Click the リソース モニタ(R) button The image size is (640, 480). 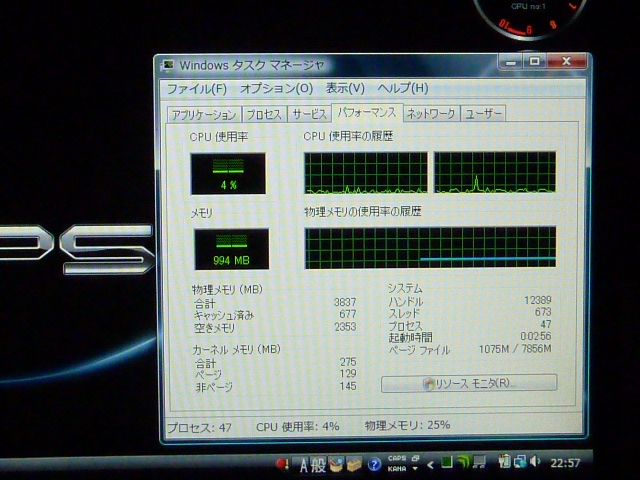pos(469,384)
